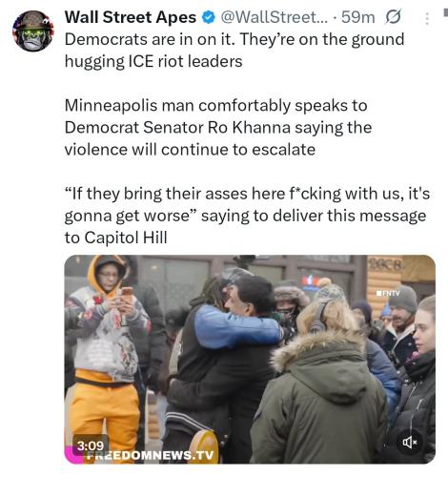Click the 'Minneapolis man comfortably speaks to' paragraph
The height and width of the screenshot is (477, 448).
click(216, 106)
